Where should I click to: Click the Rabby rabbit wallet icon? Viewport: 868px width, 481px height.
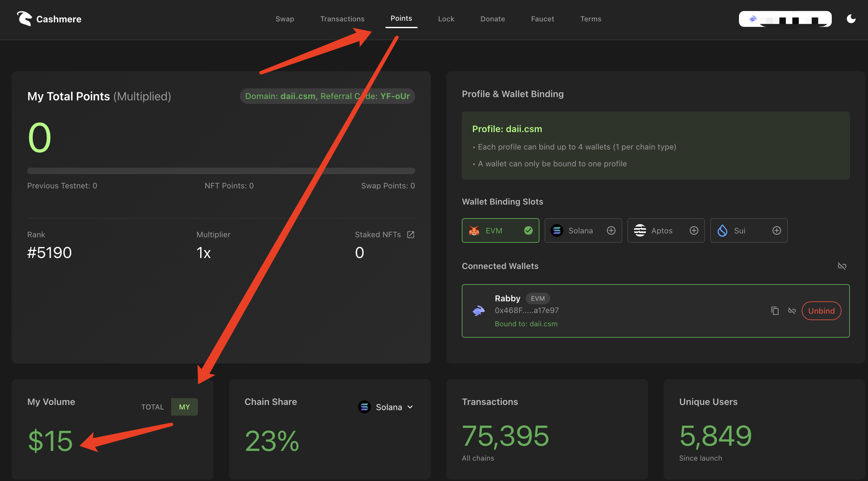pos(479,311)
